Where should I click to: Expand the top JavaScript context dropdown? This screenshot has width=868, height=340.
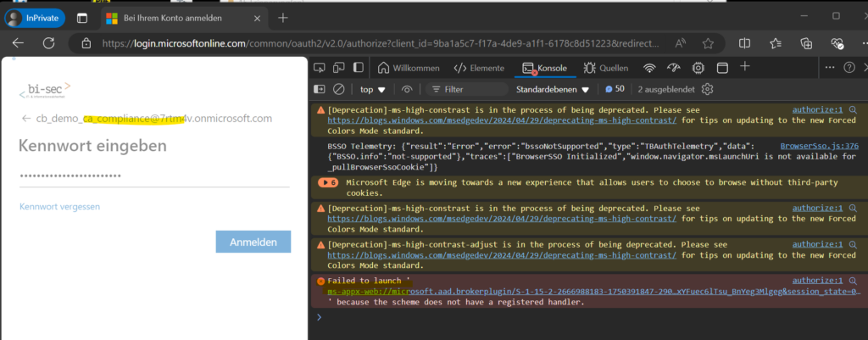(x=372, y=89)
